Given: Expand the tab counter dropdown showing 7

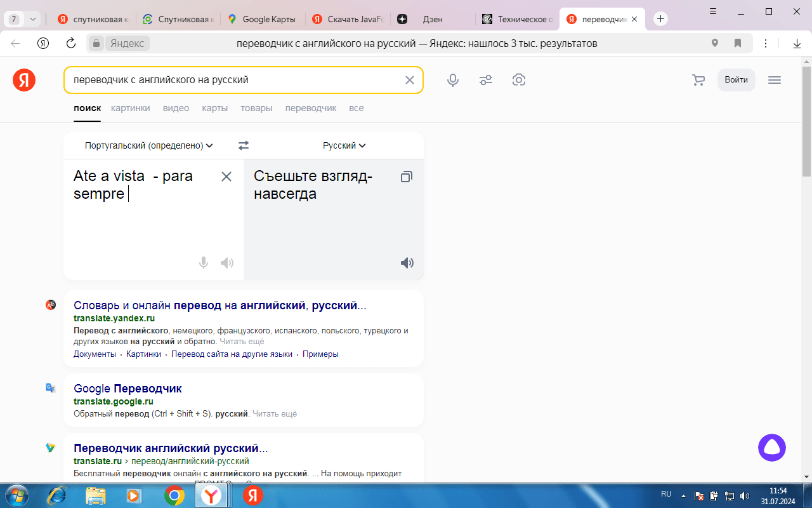Looking at the screenshot, I should pyautogui.click(x=33, y=19).
